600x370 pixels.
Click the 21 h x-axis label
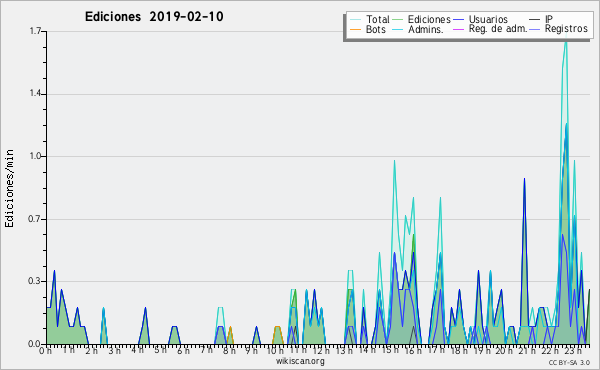pyautogui.click(x=527, y=350)
